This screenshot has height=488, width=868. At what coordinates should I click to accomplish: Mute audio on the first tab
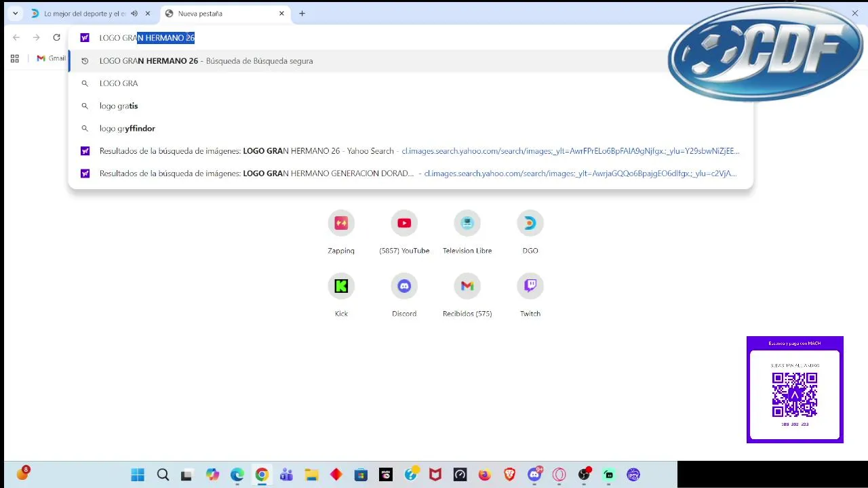(x=134, y=14)
